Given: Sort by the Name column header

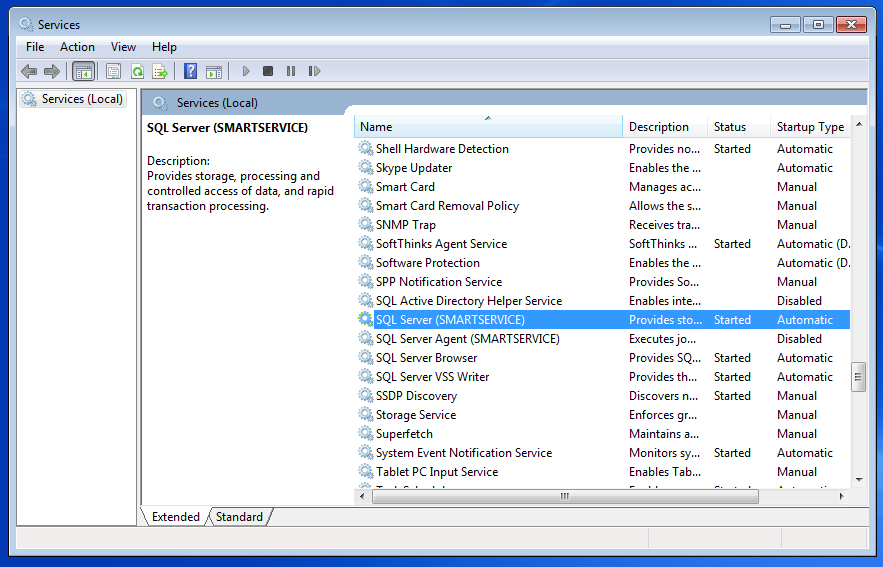Looking at the screenshot, I should pyautogui.click(x=488, y=127).
